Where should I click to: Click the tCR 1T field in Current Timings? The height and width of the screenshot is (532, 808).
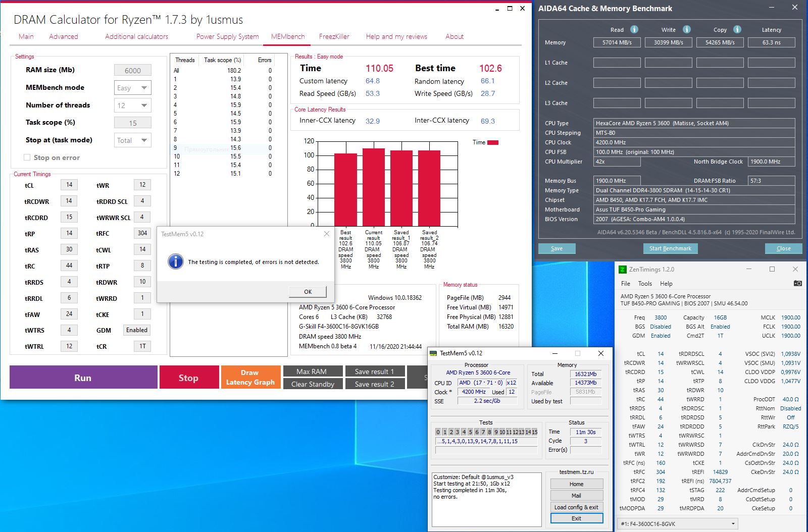pyautogui.click(x=142, y=346)
